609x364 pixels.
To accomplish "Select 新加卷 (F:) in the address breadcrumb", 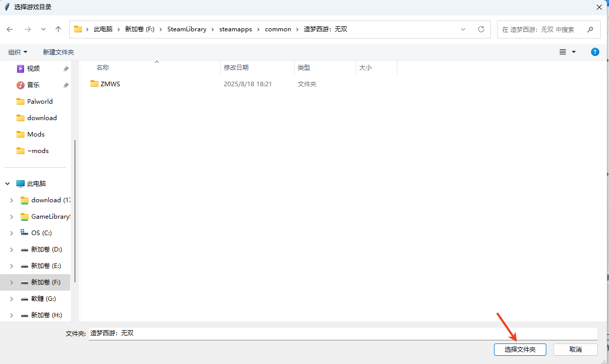I will [x=140, y=29].
